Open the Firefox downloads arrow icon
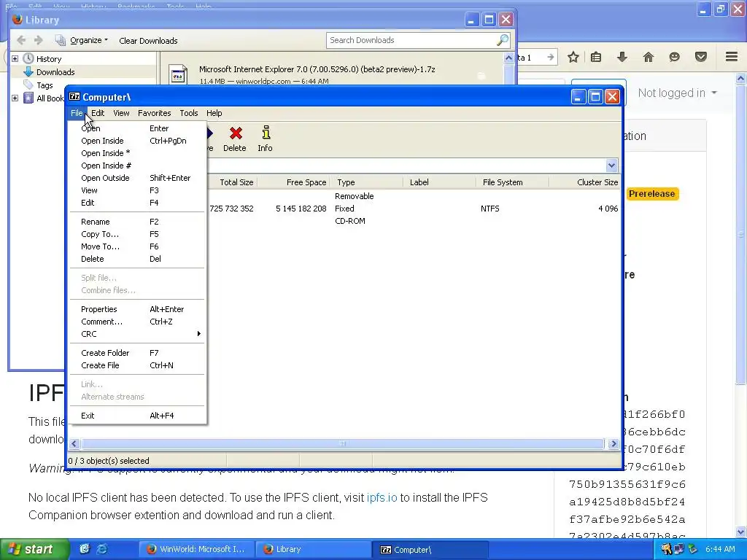Image resolution: width=747 pixels, height=560 pixels. tap(622, 57)
